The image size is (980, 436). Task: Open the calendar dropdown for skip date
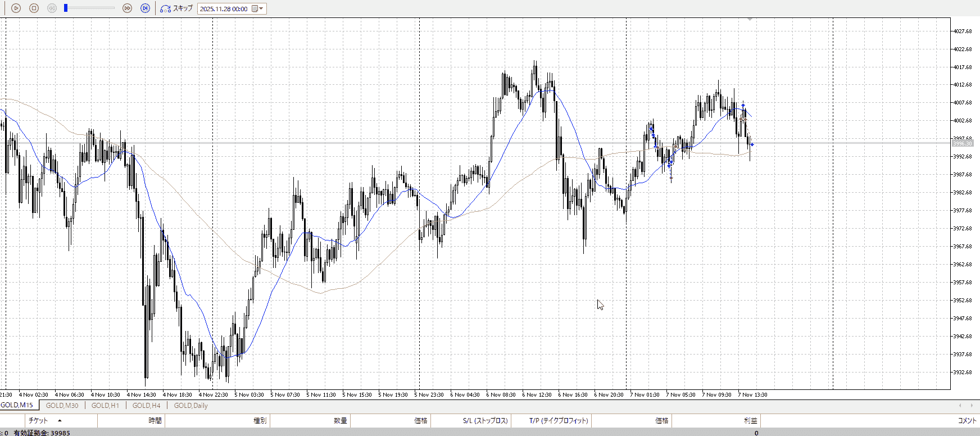click(257, 9)
